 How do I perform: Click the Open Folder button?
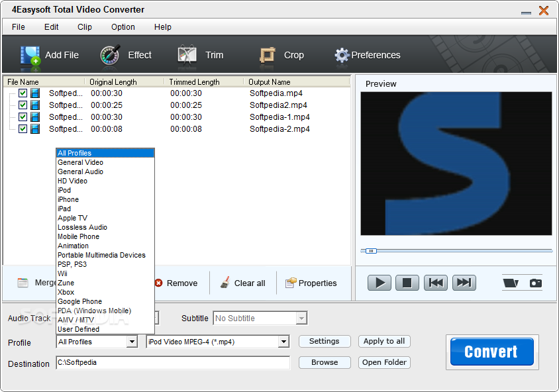pos(384,362)
